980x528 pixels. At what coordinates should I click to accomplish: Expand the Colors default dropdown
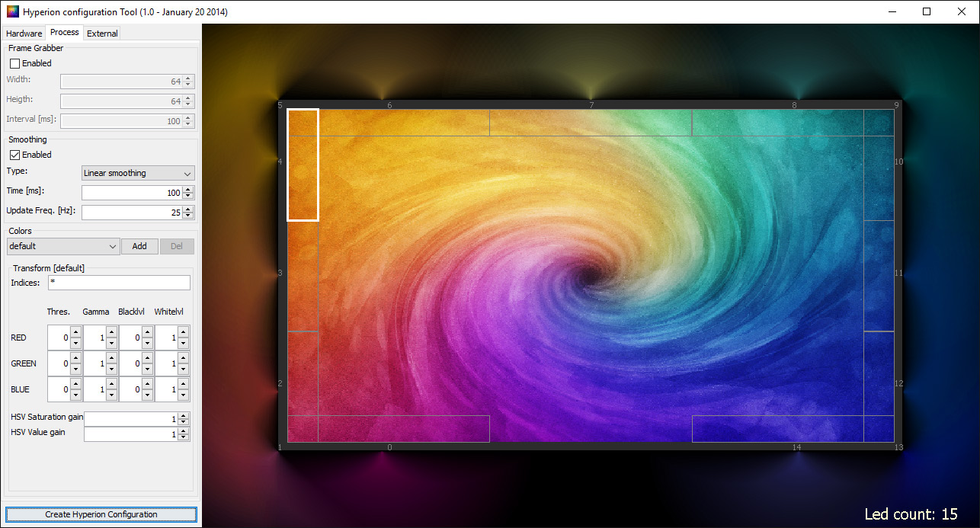point(62,246)
